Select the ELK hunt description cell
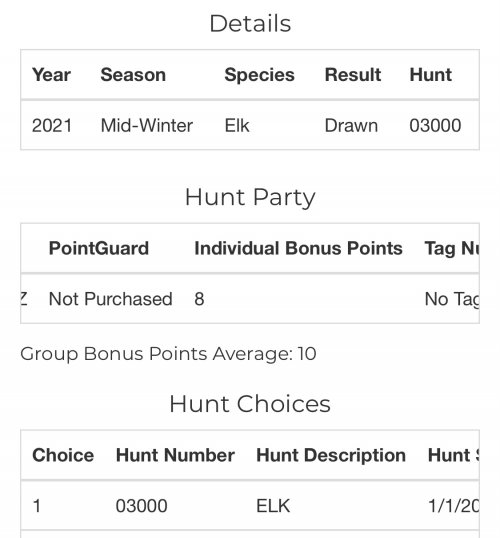Screen dimensions: 500x538 pyautogui.click(x=273, y=506)
